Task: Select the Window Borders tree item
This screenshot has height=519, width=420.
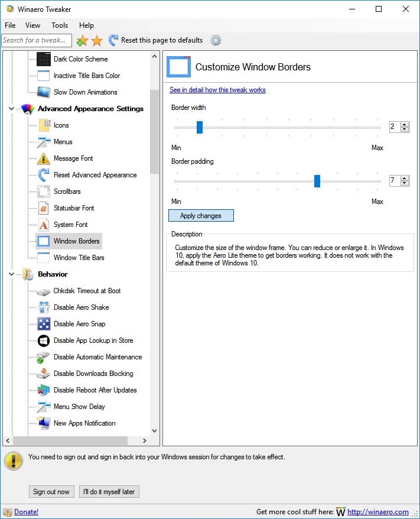Action: click(x=69, y=241)
